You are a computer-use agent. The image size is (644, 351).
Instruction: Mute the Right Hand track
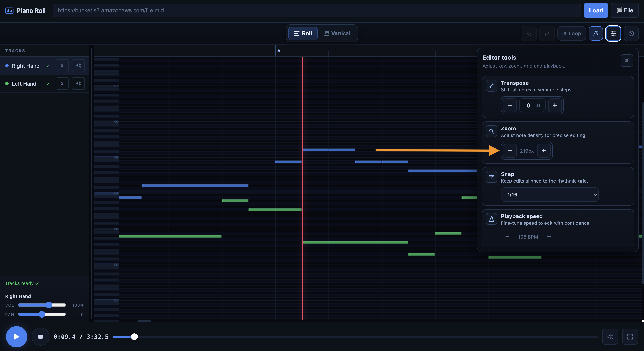coord(78,66)
